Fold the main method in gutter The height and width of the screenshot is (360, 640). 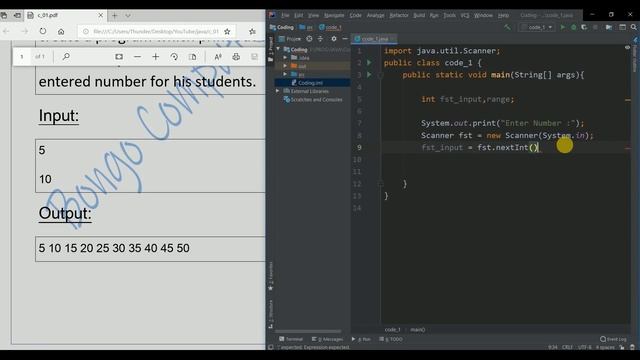pos(380,75)
